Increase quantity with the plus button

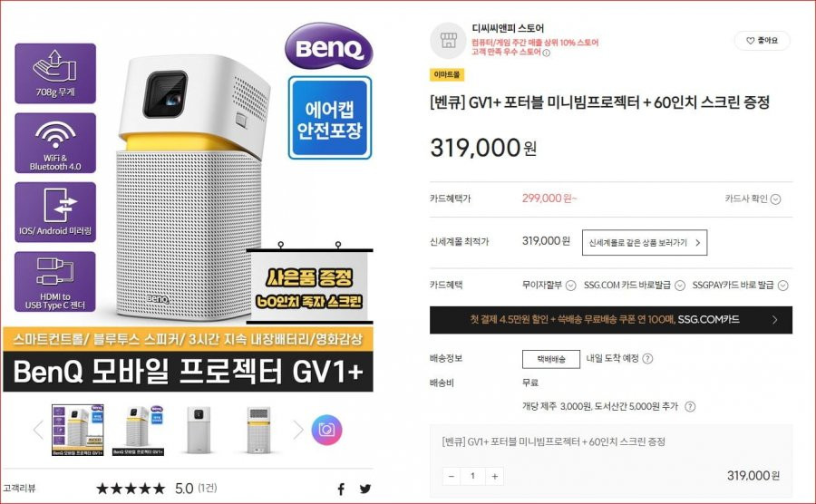pos(494,477)
